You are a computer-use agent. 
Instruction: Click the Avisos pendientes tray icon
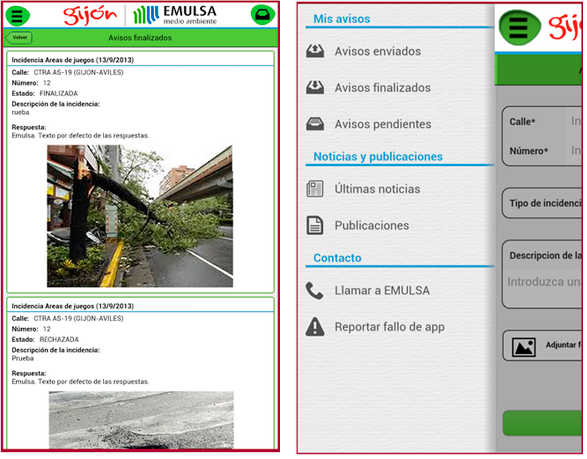[x=315, y=124]
